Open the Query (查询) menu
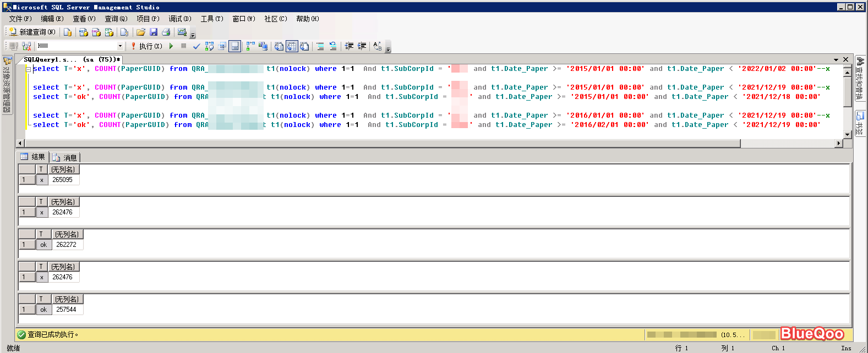The width and height of the screenshot is (868, 353). tap(116, 19)
